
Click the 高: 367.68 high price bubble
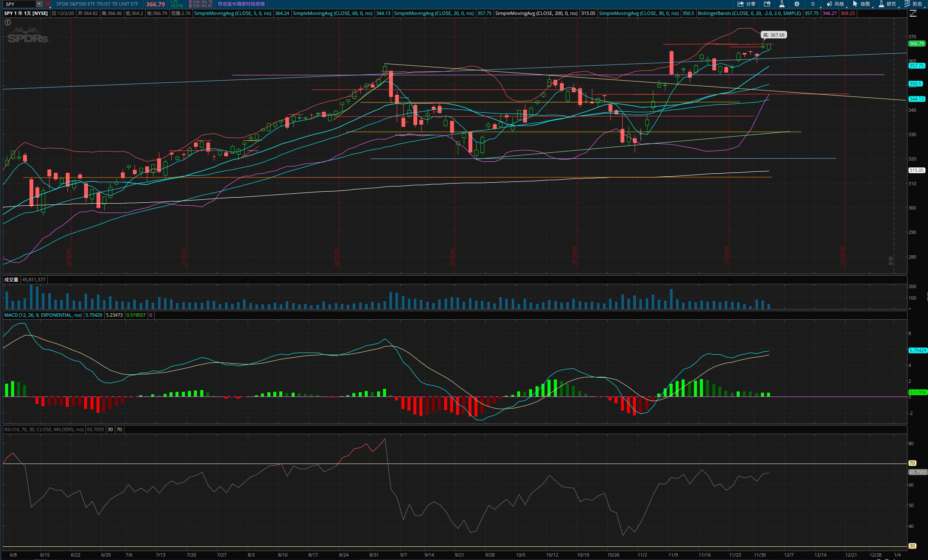click(774, 35)
